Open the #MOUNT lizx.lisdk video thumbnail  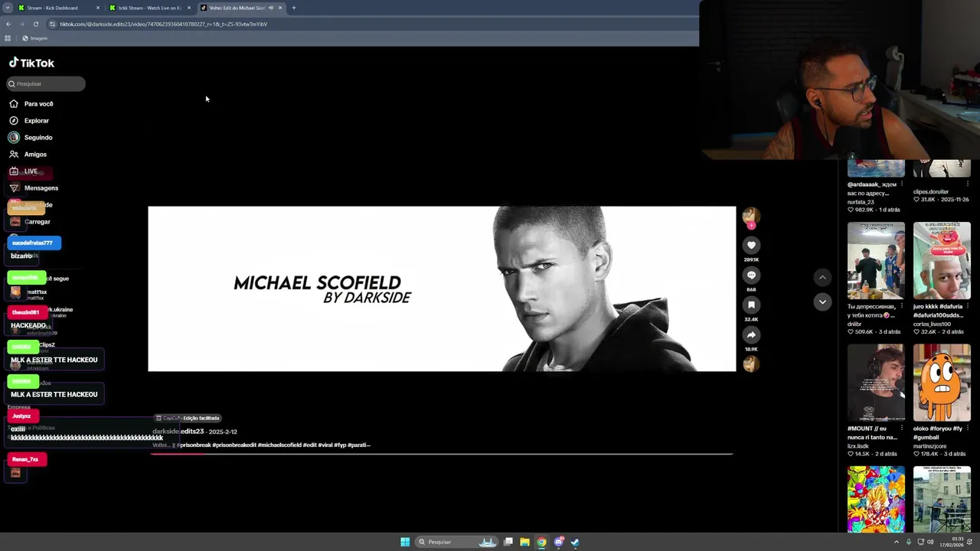(876, 383)
